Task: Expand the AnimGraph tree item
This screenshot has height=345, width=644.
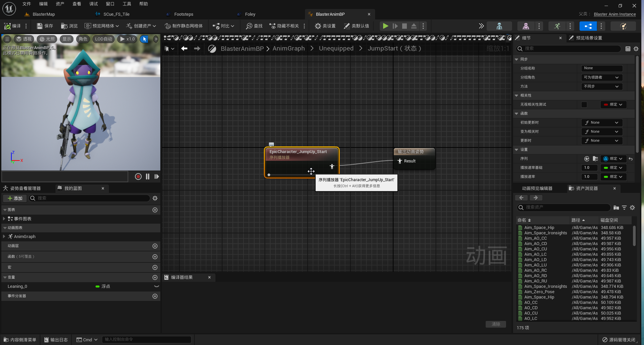Action: click(4, 236)
